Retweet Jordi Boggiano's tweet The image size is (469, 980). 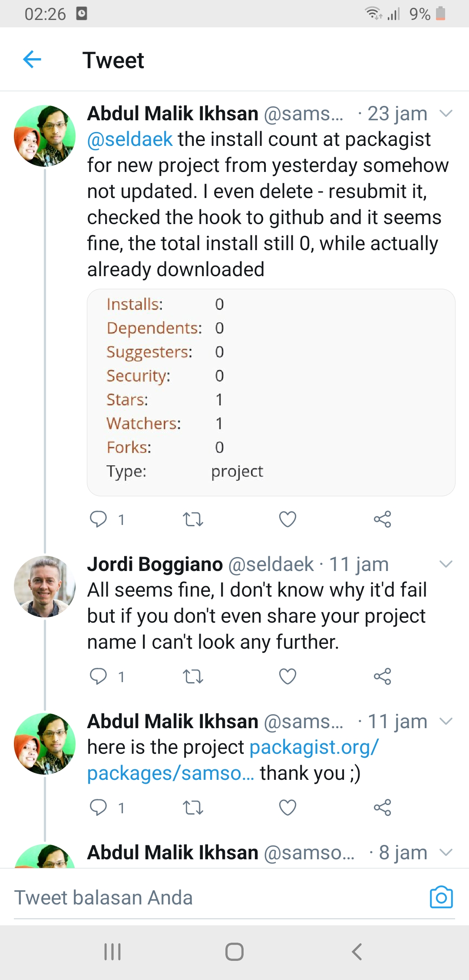(x=193, y=676)
